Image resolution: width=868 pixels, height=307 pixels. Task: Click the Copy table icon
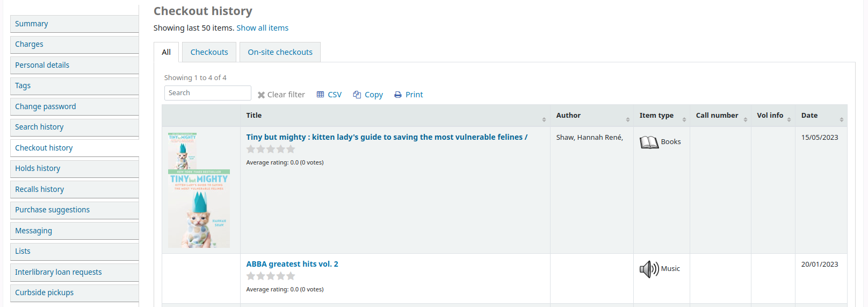[357, 95]
